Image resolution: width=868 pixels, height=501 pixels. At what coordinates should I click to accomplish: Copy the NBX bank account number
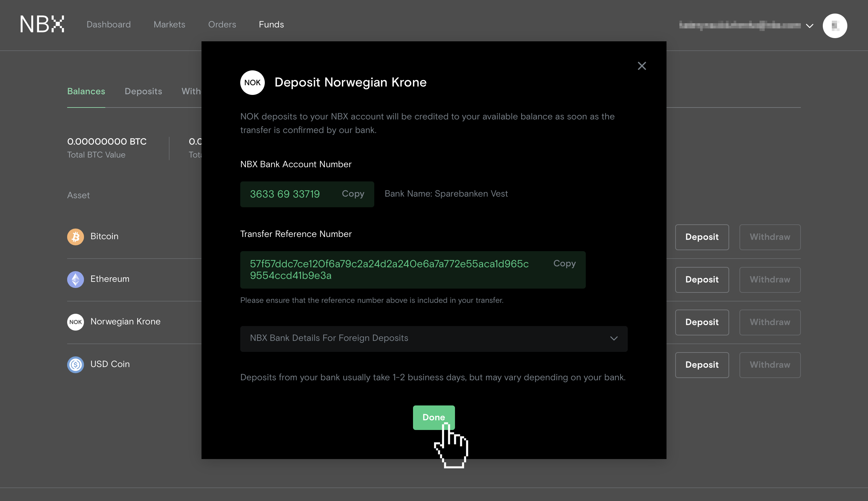(353, 194)
